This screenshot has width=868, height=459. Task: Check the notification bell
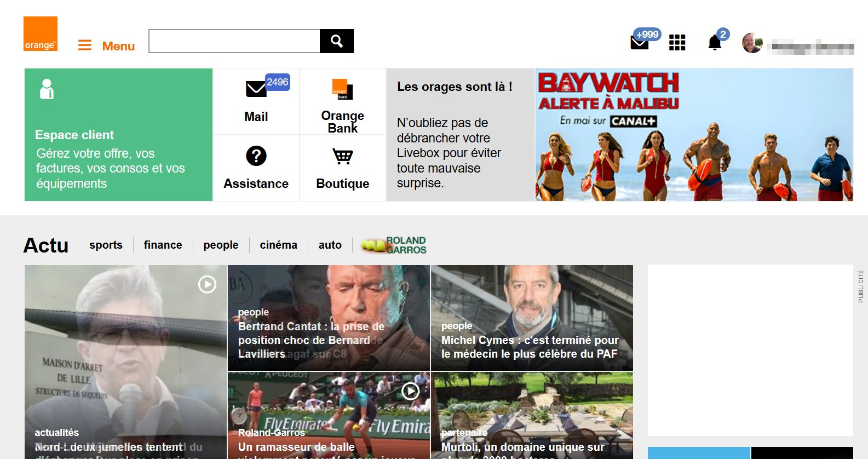coord(715,42)
